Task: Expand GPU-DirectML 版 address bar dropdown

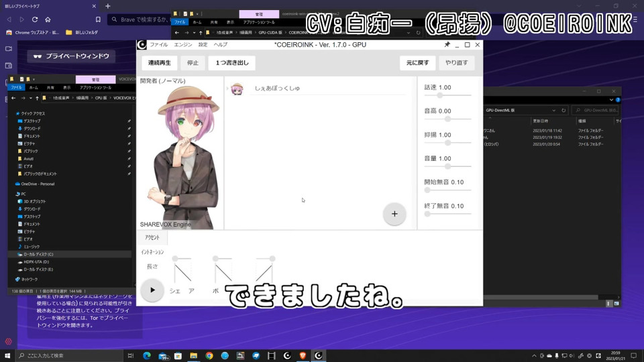Action: pyautogui.click(x=553, y=111)
